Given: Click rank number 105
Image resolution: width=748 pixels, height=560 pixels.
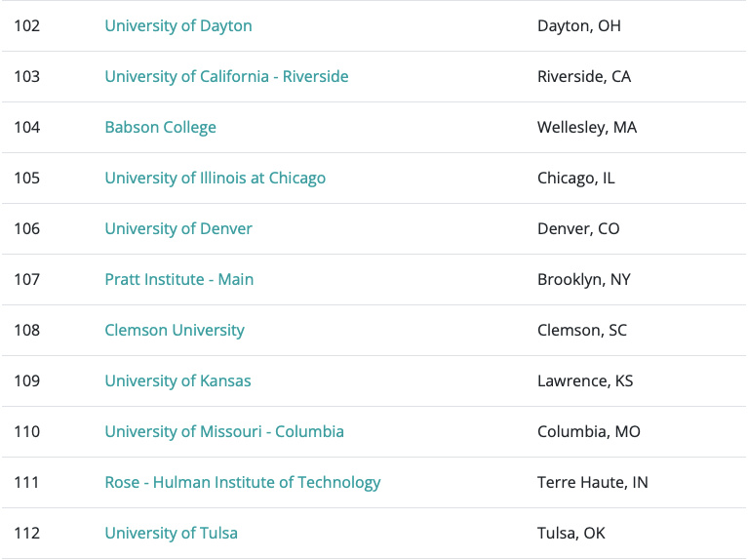Looking at the screenshot, I should point(27,179).
